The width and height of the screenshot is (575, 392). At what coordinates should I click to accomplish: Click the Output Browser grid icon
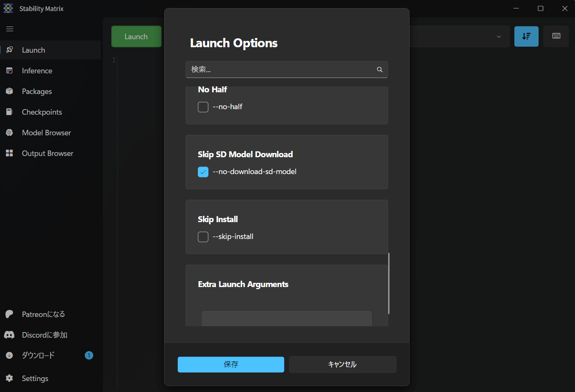[9, 153]
